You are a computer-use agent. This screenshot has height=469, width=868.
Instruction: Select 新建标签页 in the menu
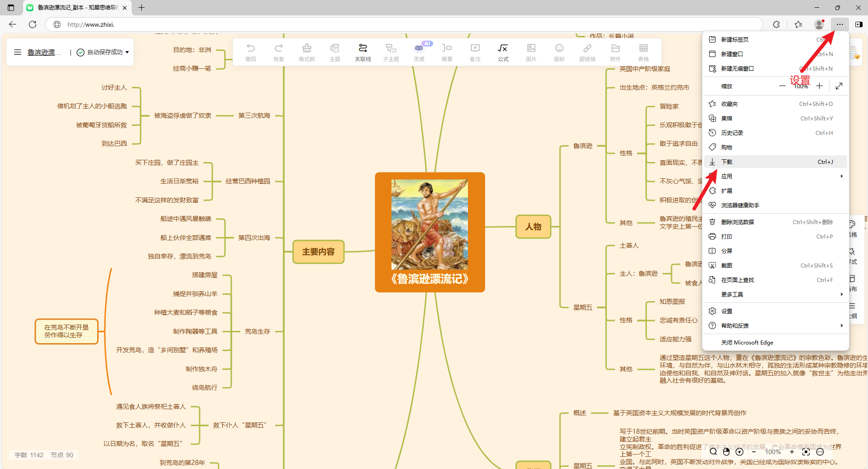coord(776,39)
